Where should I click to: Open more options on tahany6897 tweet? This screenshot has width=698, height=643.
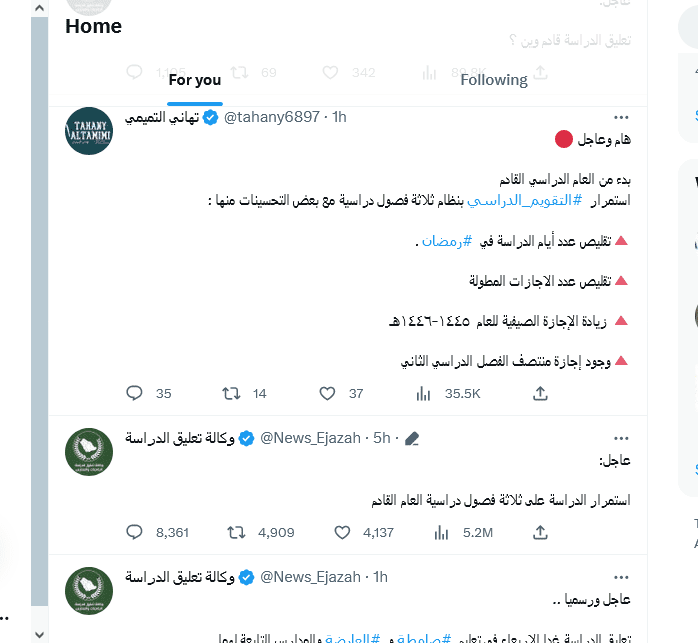621,118
